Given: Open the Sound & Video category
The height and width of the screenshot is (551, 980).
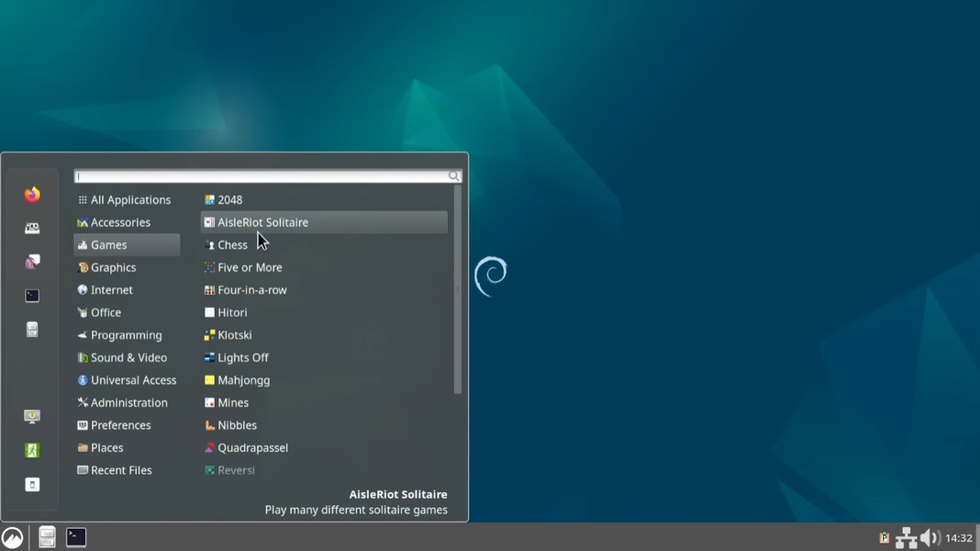Looking at the screenshot, I should tap(128, 357).
